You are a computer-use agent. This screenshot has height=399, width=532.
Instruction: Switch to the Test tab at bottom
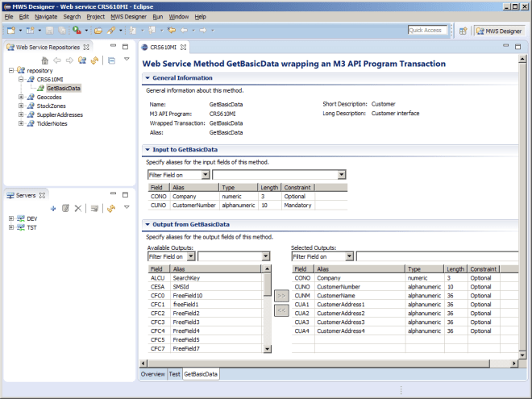coord(174,374)
